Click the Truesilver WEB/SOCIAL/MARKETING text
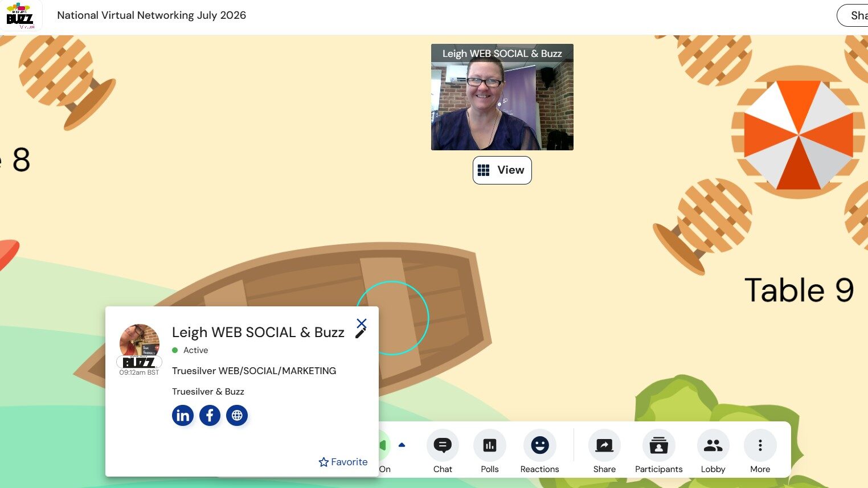The image size is (868, 488). (x=254, y=371)
